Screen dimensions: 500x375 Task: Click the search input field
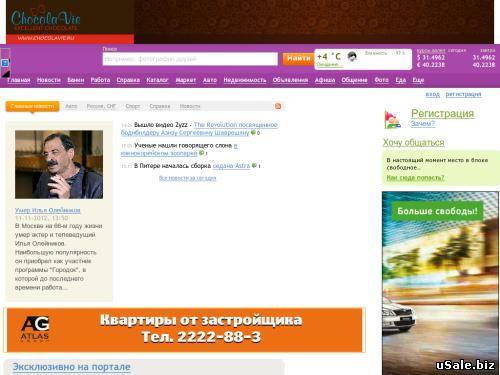click(190, 59)
